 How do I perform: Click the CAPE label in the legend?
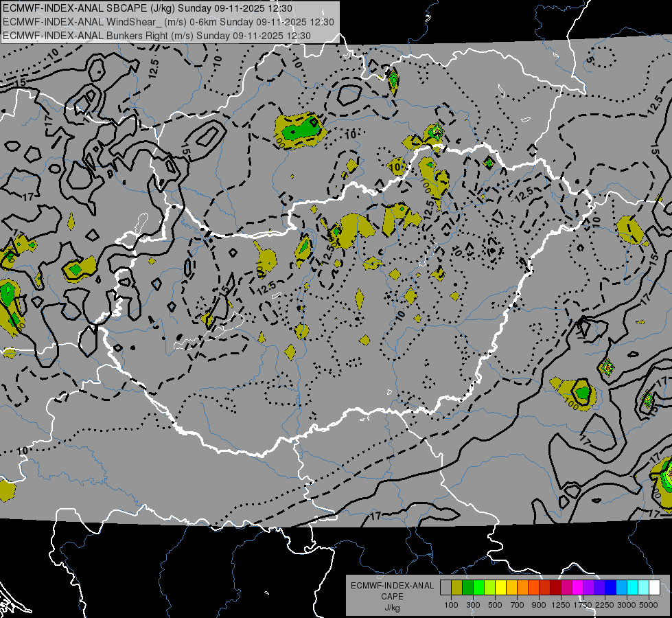392,597
